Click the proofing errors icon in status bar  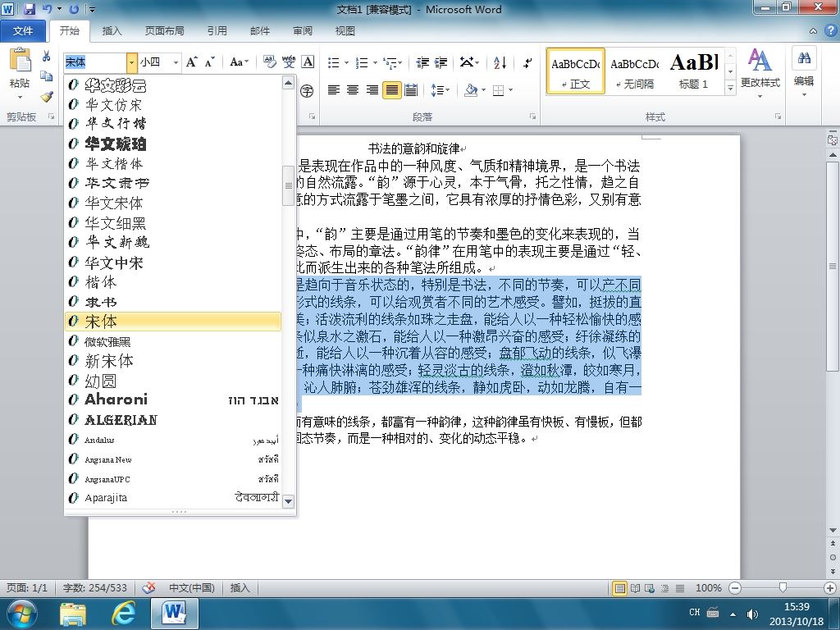pyautogui.click(x=148, y=587)
